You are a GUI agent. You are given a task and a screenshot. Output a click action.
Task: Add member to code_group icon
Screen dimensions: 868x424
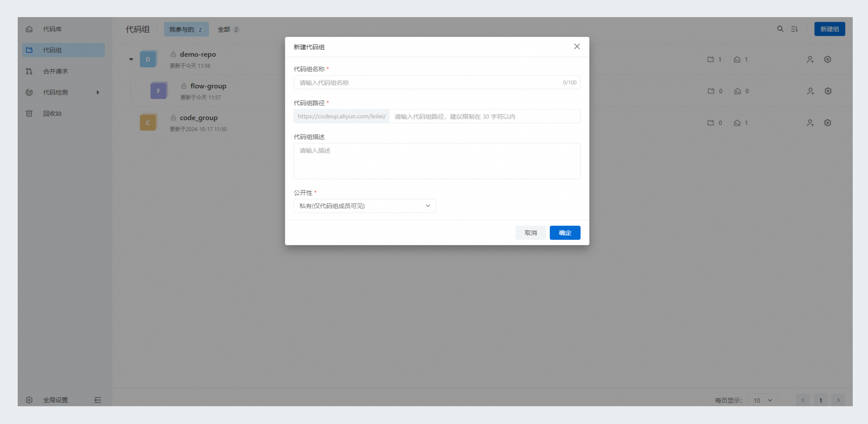(810, 123)
